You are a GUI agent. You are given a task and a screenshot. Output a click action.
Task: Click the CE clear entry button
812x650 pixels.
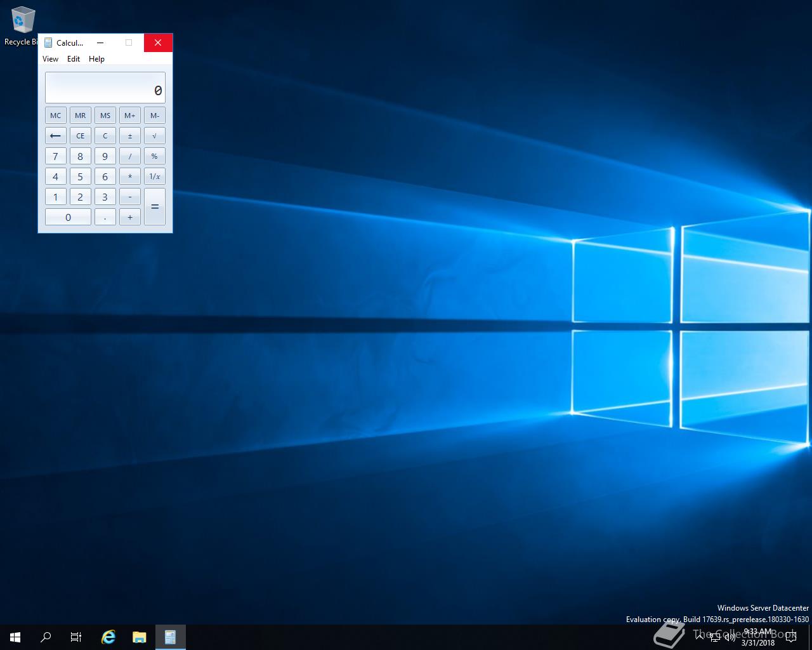point(80,136)
